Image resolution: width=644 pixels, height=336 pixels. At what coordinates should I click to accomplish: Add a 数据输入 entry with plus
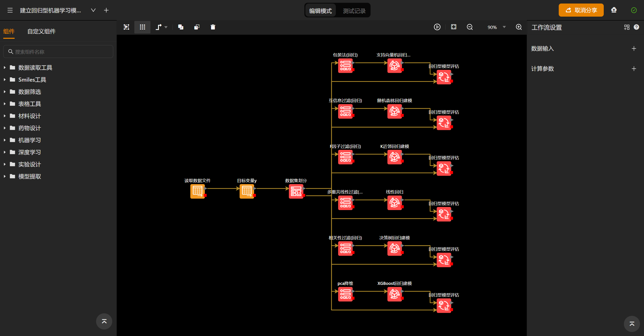pyautogui.click(x=634, y=48)
